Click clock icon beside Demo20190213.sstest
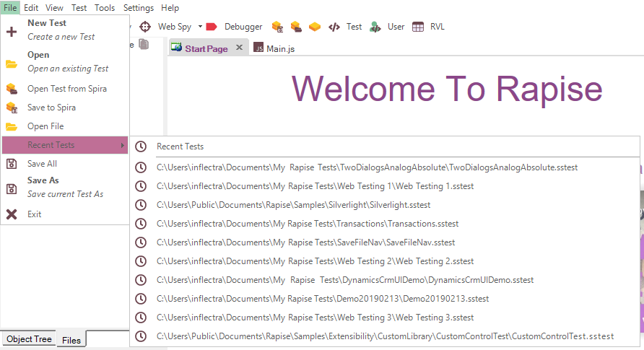The height and width of the screenshot is (350, 644). (141, 299)
